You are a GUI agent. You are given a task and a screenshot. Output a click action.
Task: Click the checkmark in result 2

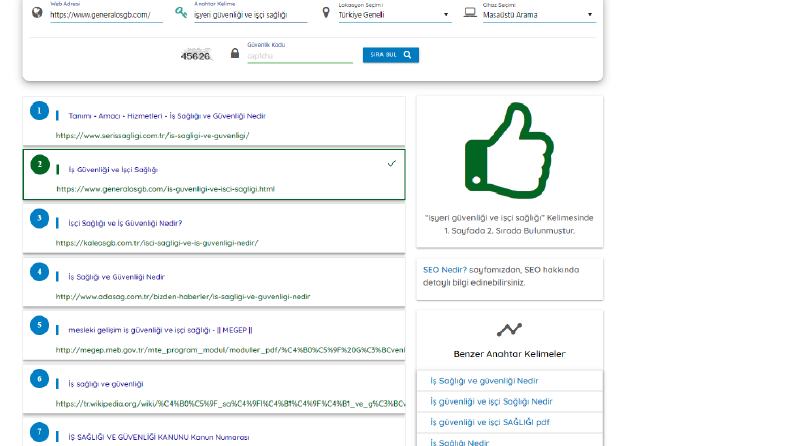391,163
